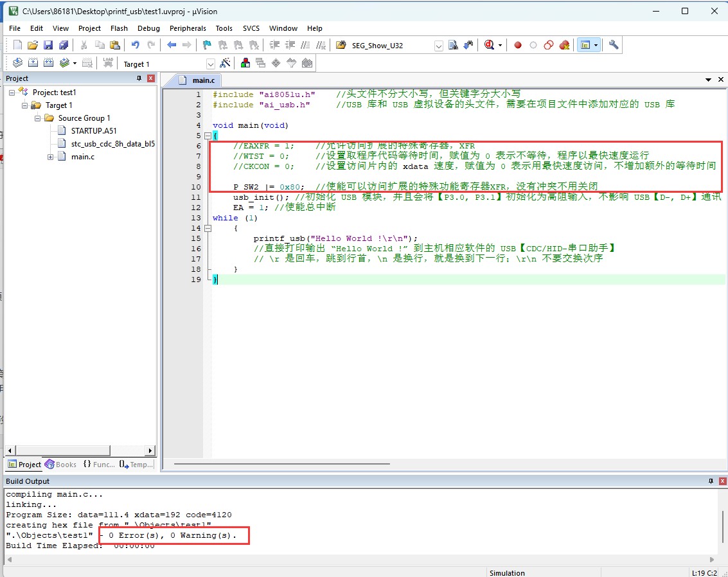
Task: Insert a breakpoint with the red dot
Action: point(518,45)
